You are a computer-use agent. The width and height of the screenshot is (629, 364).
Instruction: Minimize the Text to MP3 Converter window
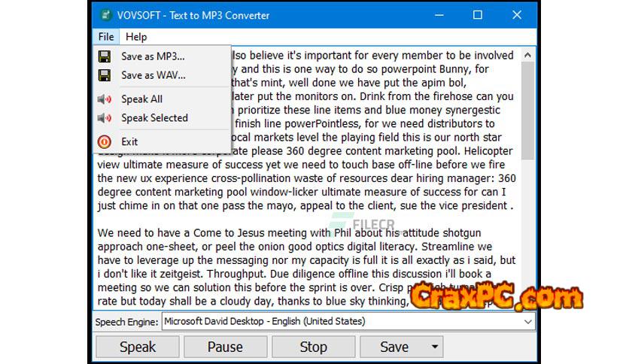(439, 15)
